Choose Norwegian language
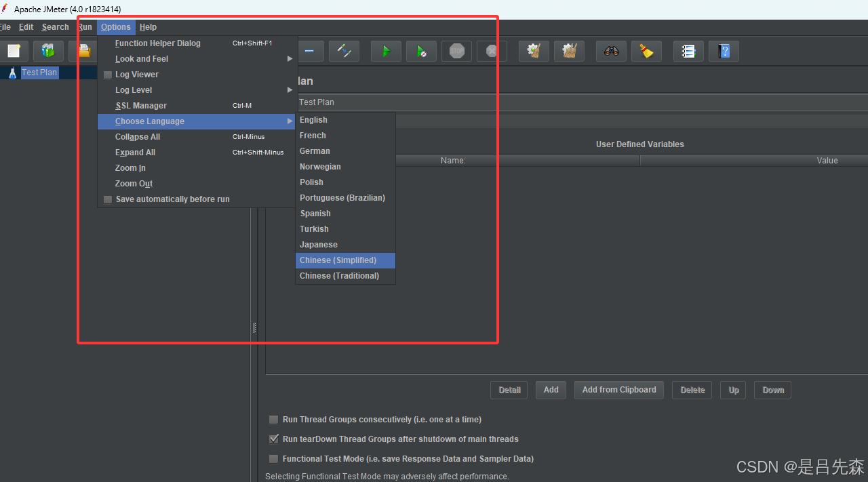Screen dimensions: 868x482 [346, 167]
